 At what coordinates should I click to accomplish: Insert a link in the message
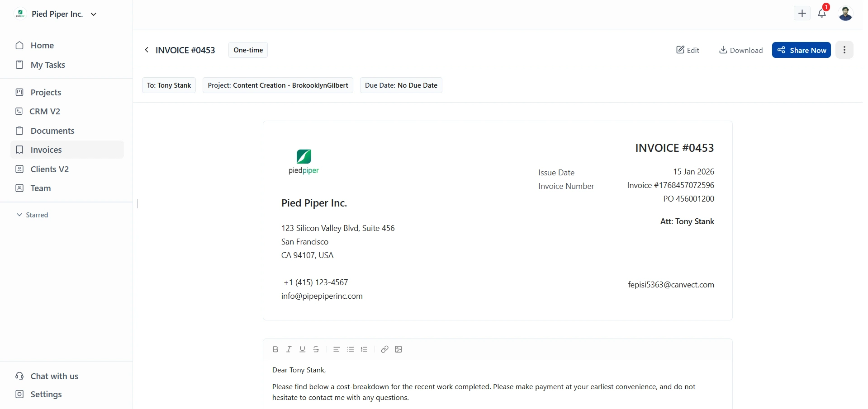[384, 349]
